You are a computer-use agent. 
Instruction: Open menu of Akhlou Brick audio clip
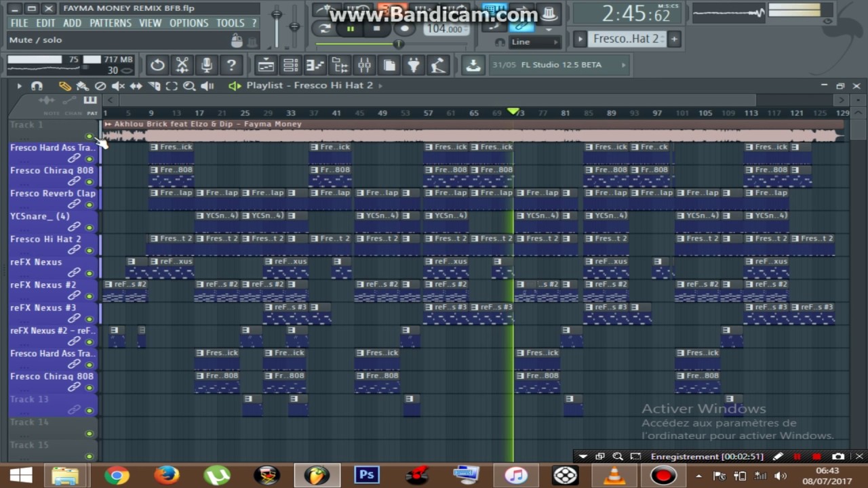pos(108,125)
